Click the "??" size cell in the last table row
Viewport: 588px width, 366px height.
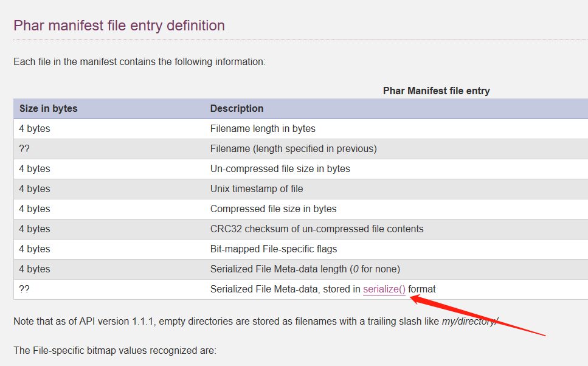click(x=24, y=289)
